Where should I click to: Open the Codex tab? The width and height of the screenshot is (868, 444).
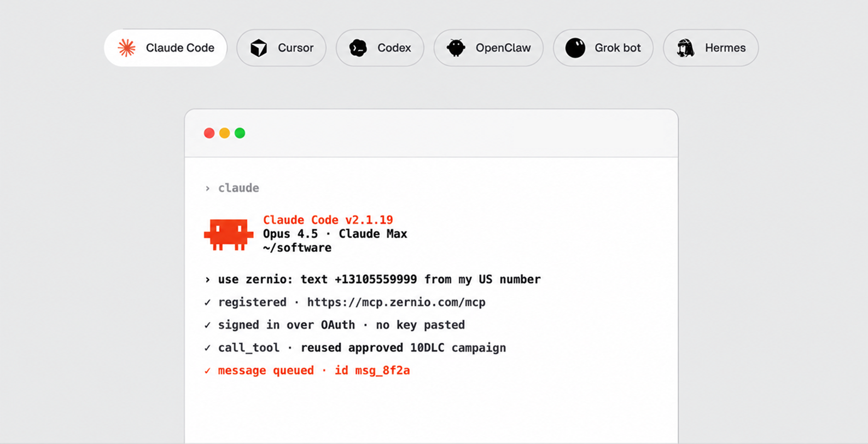click(380, 48)
